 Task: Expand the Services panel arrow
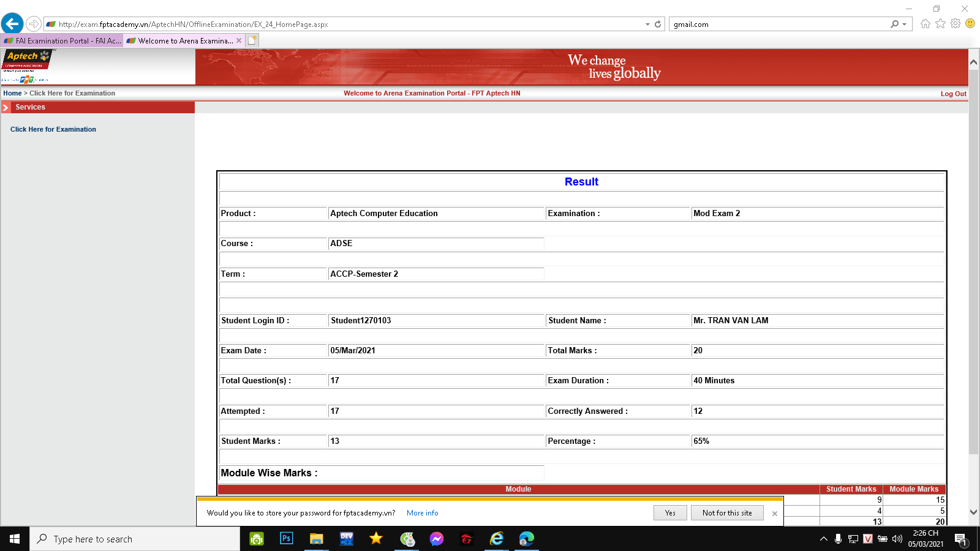pos(6,108)
